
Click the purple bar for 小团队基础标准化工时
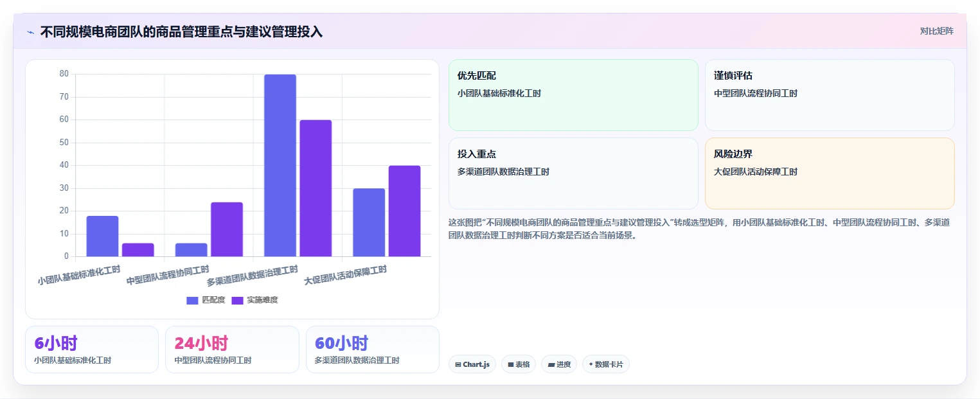click(x=138, y=250)
